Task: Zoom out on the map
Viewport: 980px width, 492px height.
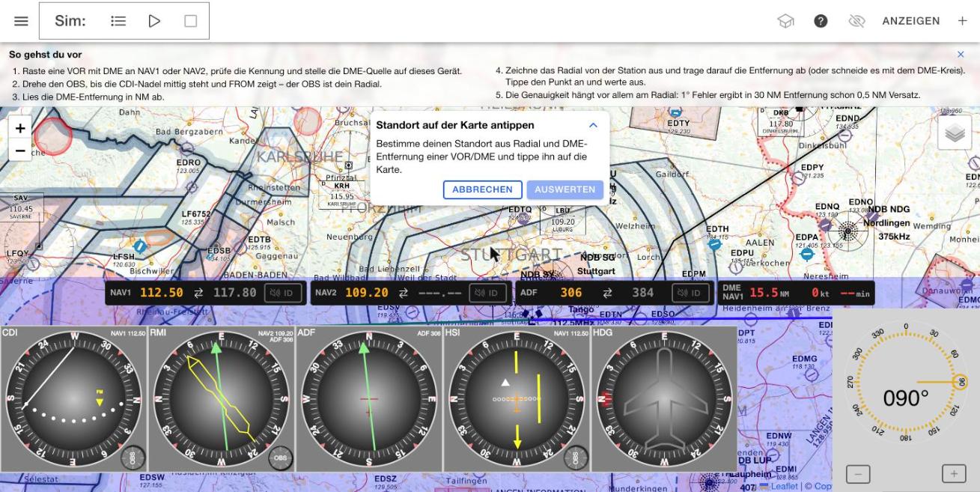Action: (x=20, y=151)
